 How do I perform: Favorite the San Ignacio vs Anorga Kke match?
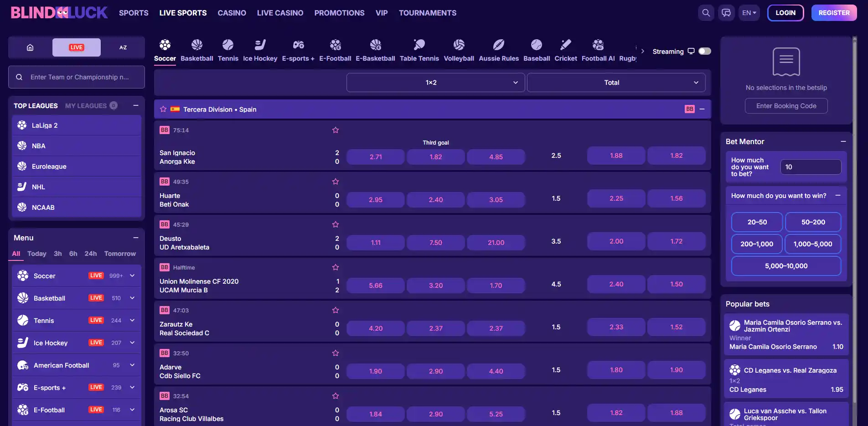(x=336, y=130)
